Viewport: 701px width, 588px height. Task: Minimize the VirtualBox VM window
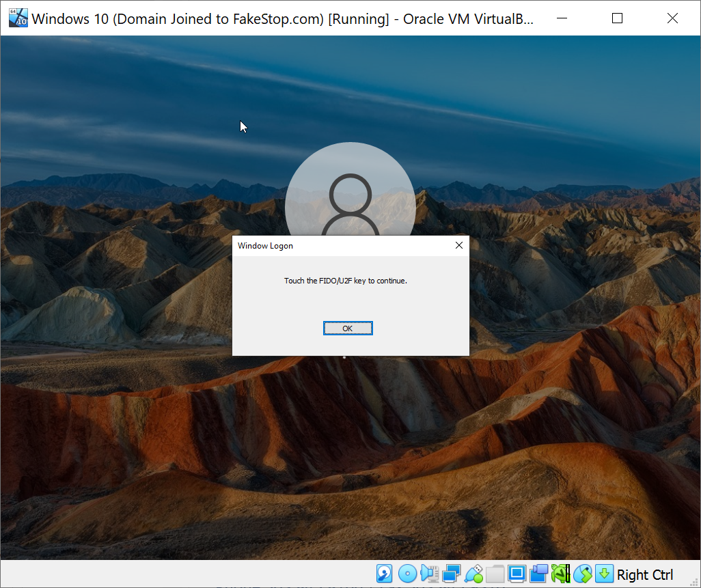click(x=562, y=18)
